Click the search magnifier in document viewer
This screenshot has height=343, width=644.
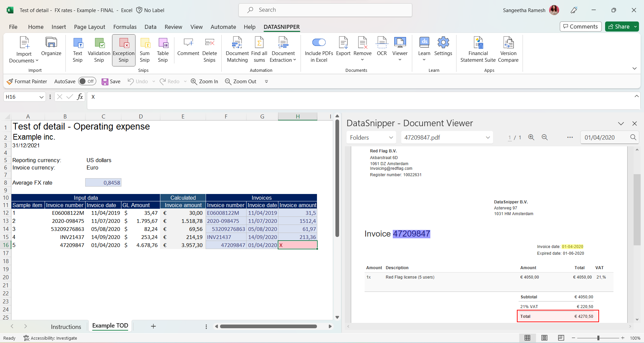(x=633, y=137)
